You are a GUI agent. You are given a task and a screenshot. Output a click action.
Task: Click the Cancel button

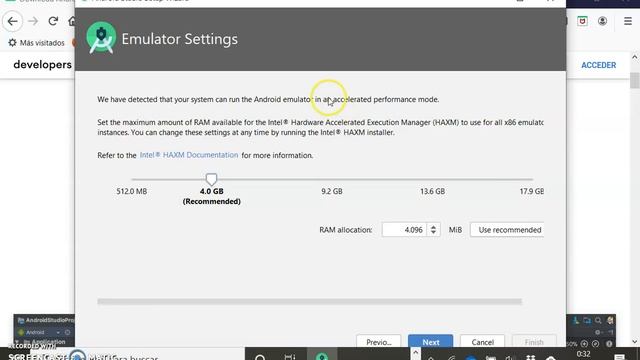tap(482, 341)
